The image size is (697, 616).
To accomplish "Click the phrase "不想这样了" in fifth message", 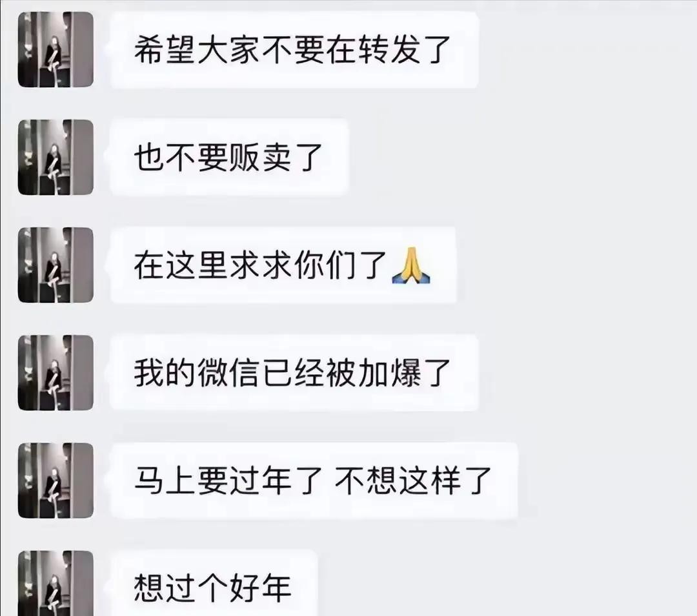I will 413,481.
